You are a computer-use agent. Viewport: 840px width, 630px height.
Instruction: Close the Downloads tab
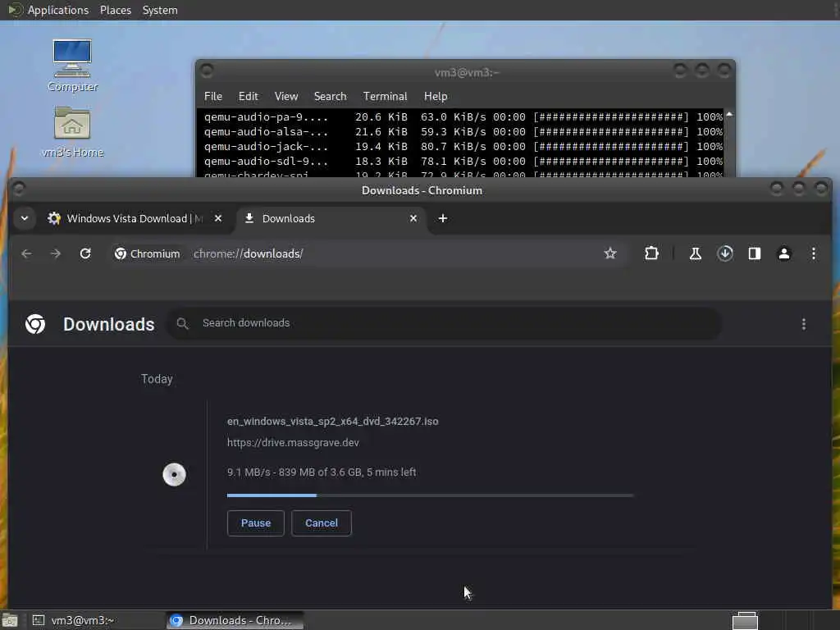click(413, 218)
